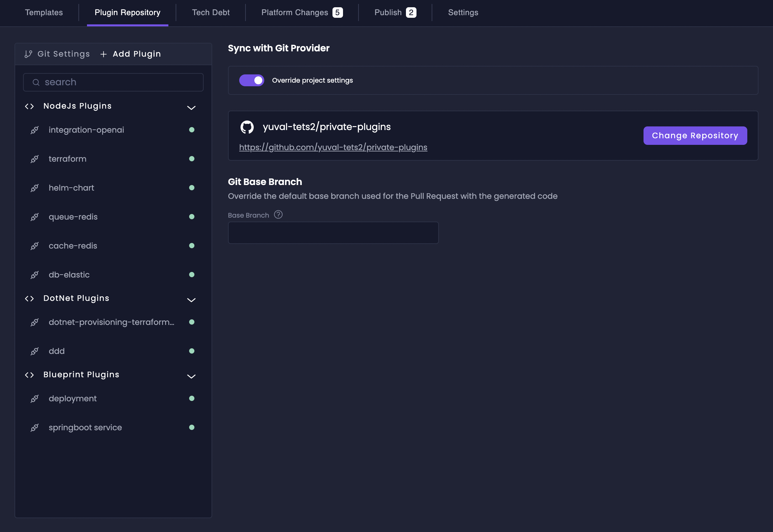
Task: Click the code brackets icon for DotNet Plugins
Action: click(x=29, y=299)
